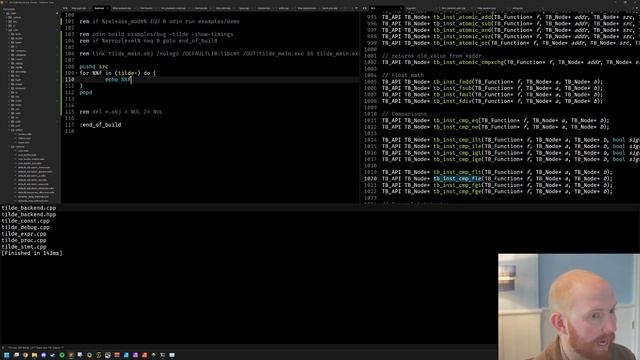640x360 pixels.
Task: Click 'tb_inst_cmp_eq' in the right pane
Action: 456,120
